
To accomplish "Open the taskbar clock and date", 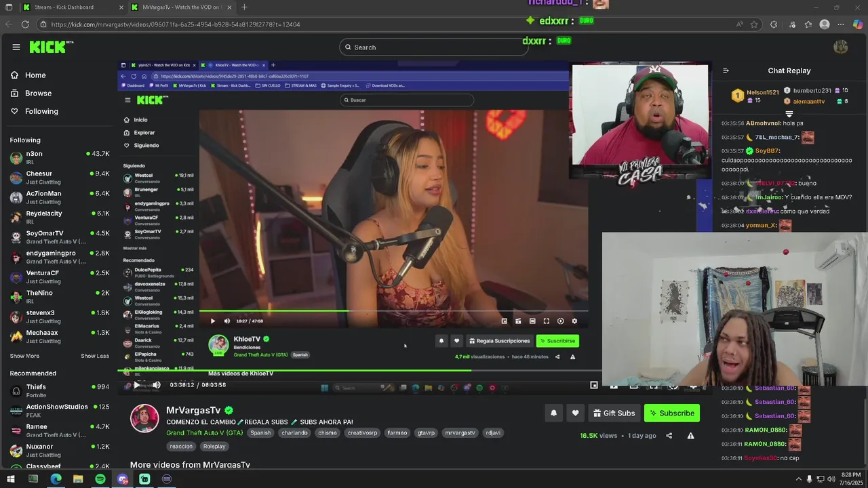I will click(x=850, y=479).
